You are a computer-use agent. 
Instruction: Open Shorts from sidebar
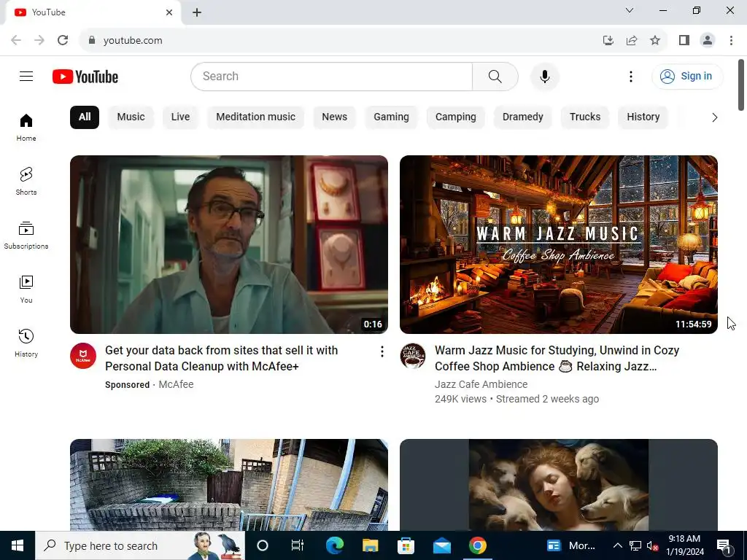26,181
